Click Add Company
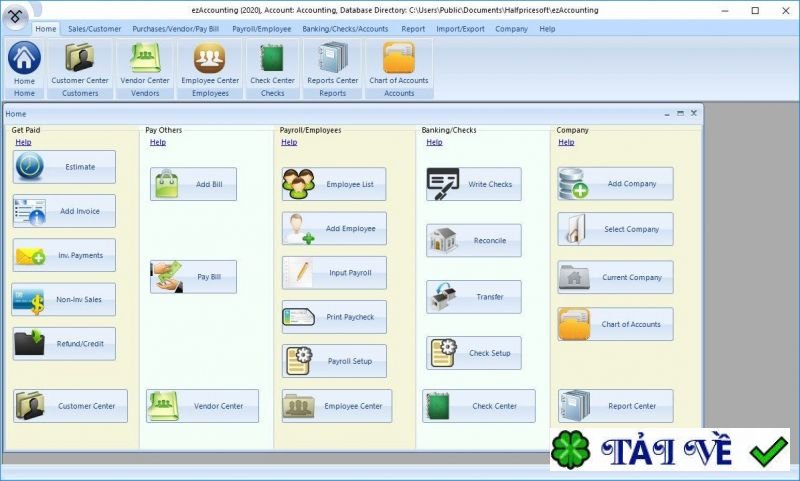Screen dimensions: 800x481 click(x=615, y=184)
